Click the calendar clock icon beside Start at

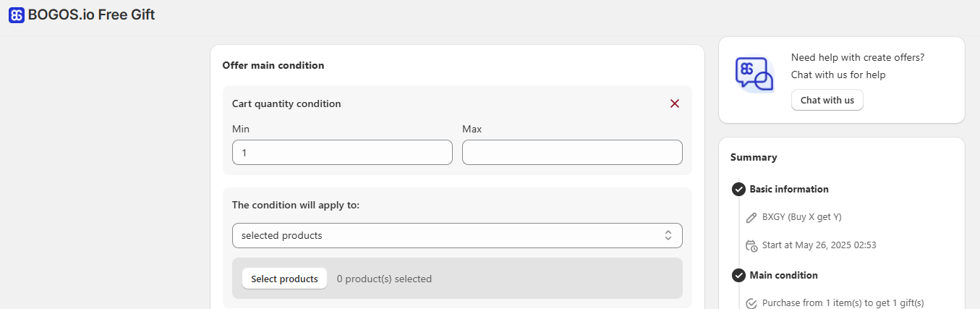coord(751,245)
